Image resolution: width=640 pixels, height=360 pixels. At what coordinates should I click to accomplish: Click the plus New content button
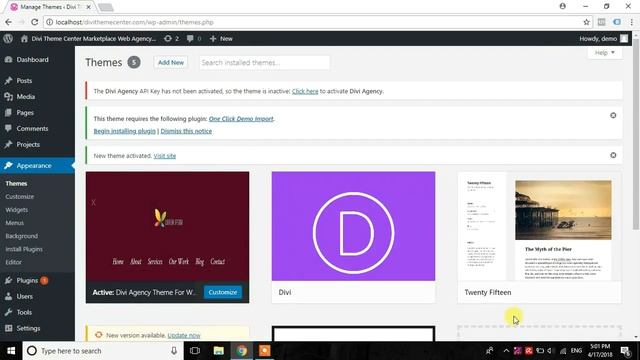221,39
